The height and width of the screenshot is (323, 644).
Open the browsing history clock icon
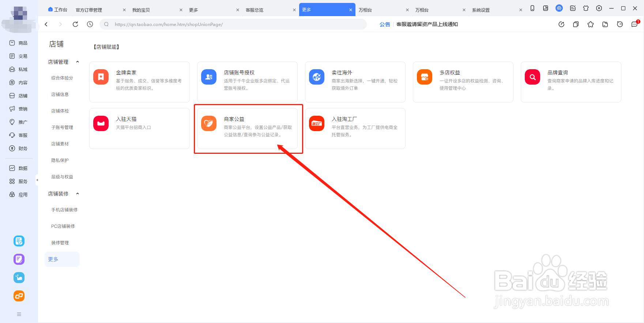coord(90,24)
